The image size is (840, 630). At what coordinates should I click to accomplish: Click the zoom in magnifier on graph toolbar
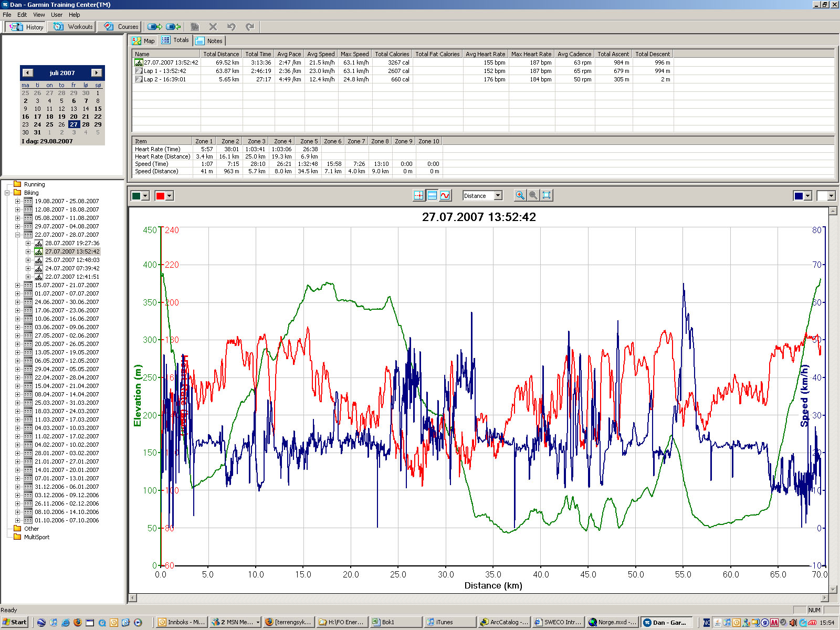520,195
